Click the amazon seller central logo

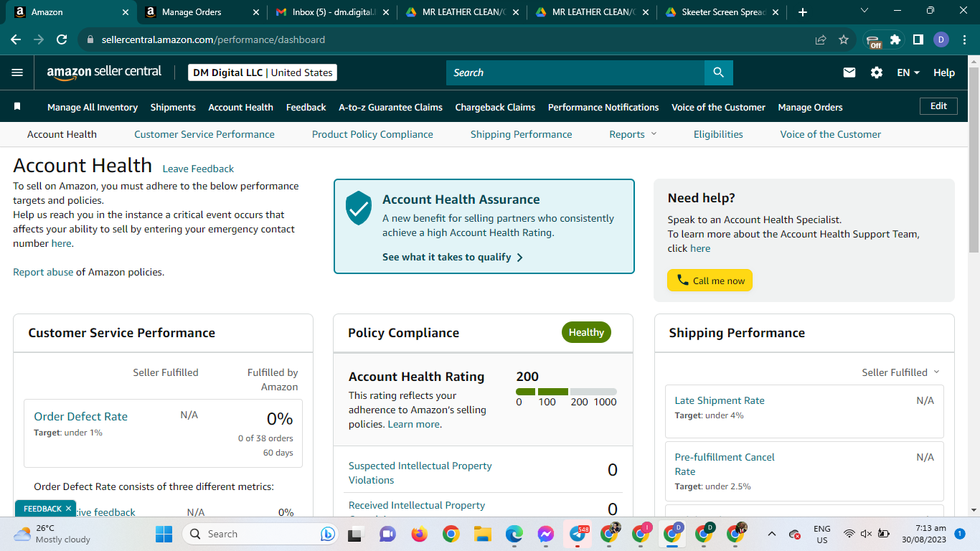[x=104, y=72]
